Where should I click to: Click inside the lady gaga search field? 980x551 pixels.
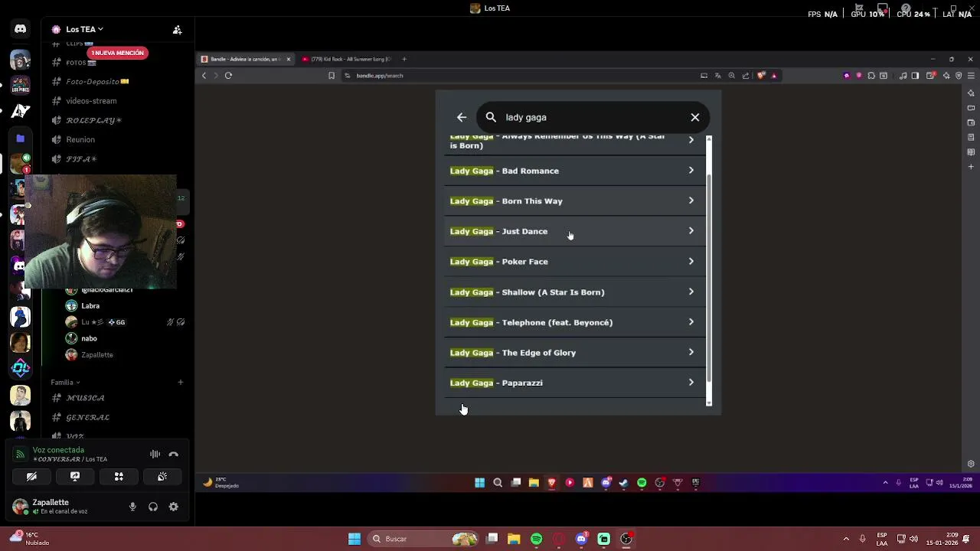click(593, 117)
